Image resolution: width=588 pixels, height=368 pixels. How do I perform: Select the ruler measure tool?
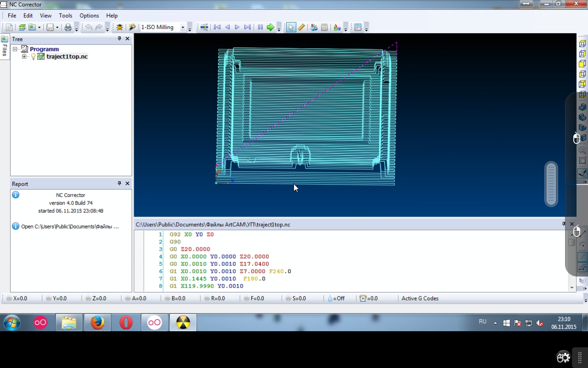click(301, 28)
